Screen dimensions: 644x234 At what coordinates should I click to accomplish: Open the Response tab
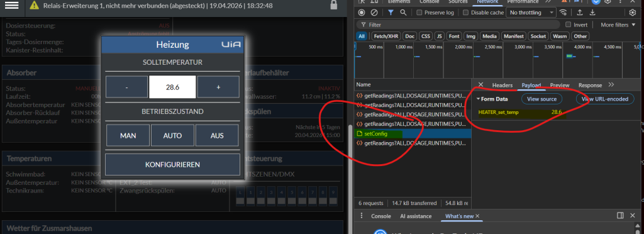(590, 86)
